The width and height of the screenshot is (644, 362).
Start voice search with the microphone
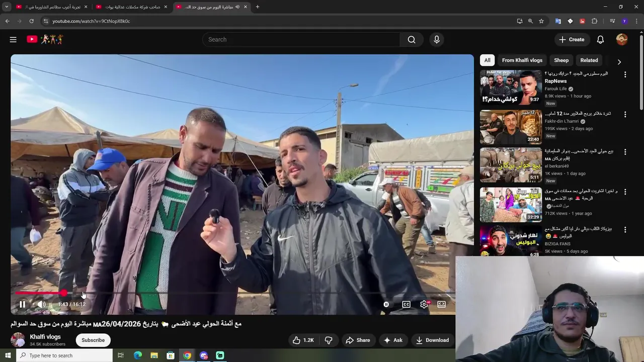pos(437,40)
